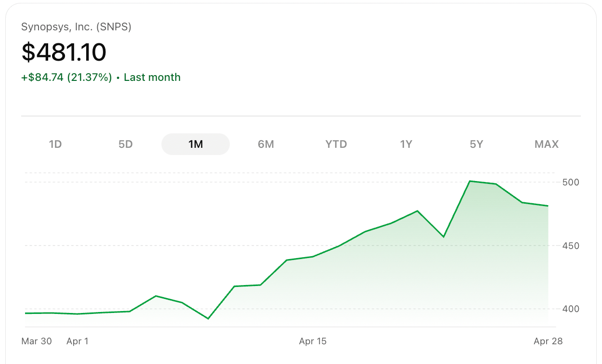The height and width of the screenshot is (364, 602).
Task: Click the chart line's lowest dip
Action: click(x=208, y=319)
